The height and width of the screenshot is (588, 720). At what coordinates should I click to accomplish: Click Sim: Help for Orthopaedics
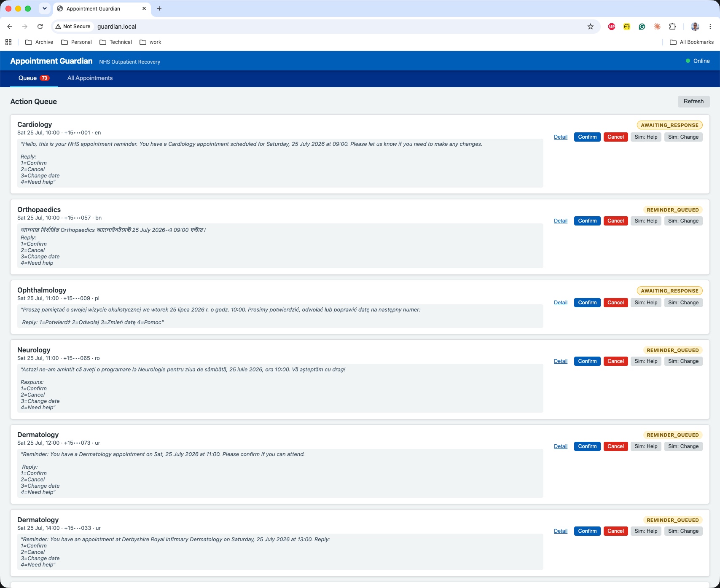(646, 221)
